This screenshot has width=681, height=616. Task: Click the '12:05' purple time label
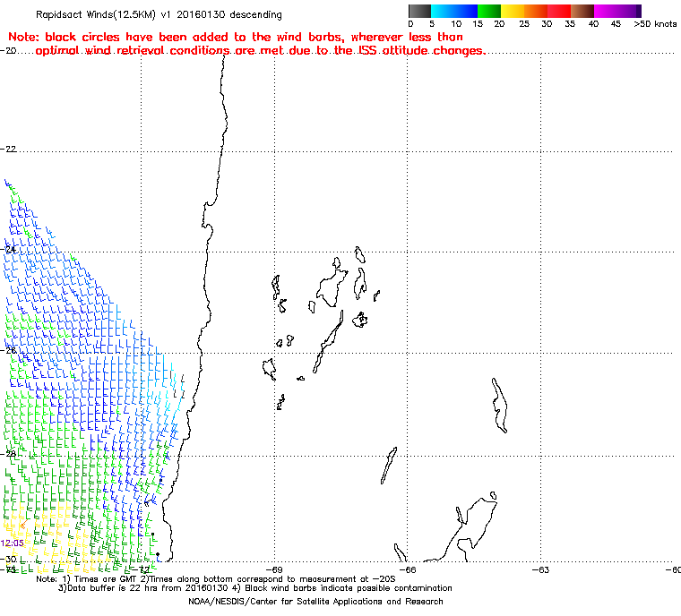13,543
